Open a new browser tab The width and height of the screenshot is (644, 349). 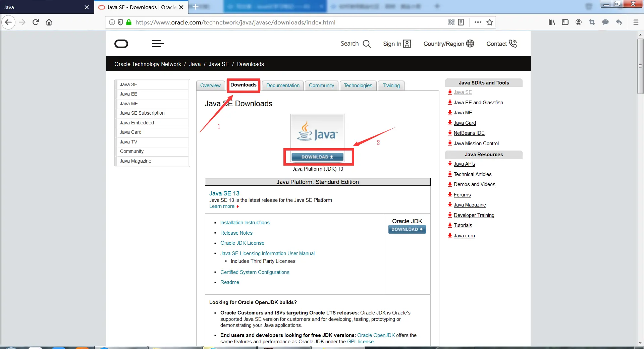coord(196,7)
